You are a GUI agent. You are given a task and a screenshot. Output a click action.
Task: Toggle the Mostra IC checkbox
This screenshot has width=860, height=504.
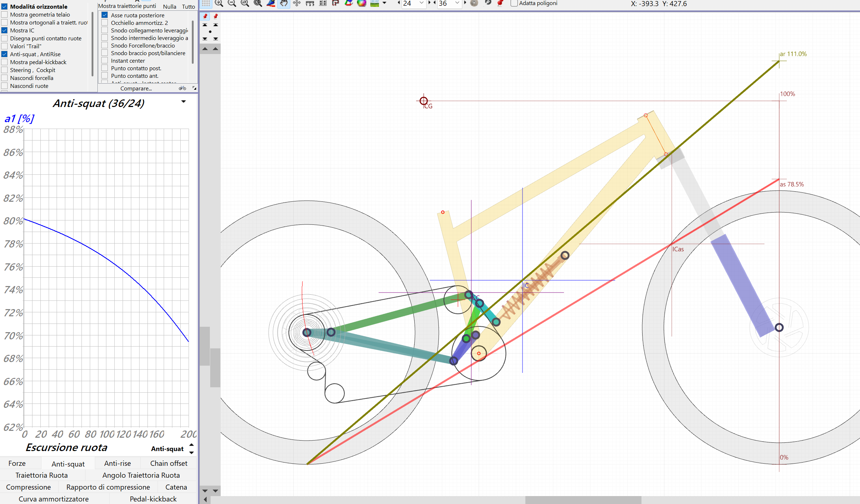tap(5, 30)
